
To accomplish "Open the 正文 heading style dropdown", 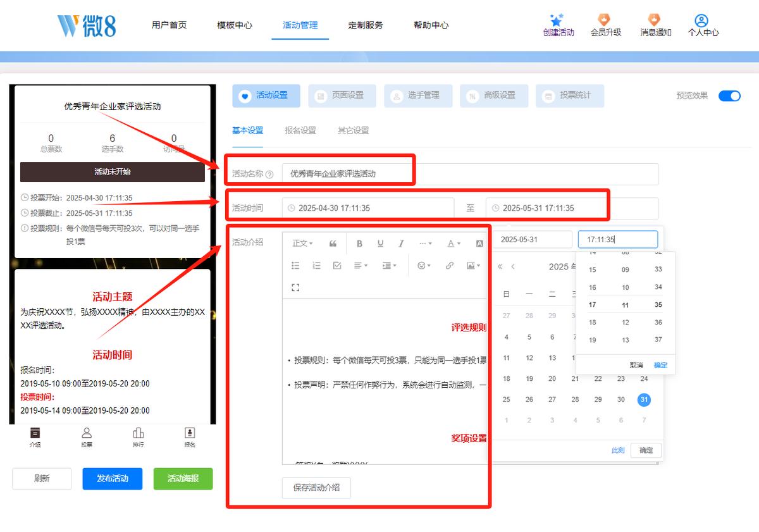I will [302, 244].
